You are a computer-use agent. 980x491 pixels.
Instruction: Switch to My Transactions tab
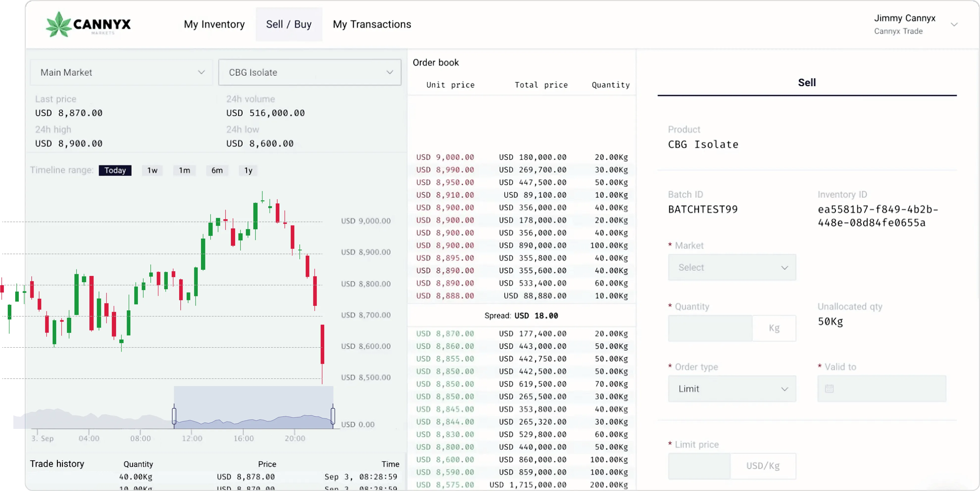[x=372, y=24]
